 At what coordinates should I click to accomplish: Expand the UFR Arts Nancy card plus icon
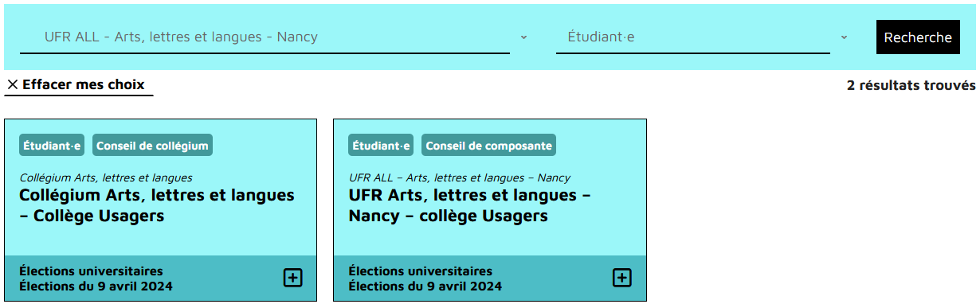[622, 278]
